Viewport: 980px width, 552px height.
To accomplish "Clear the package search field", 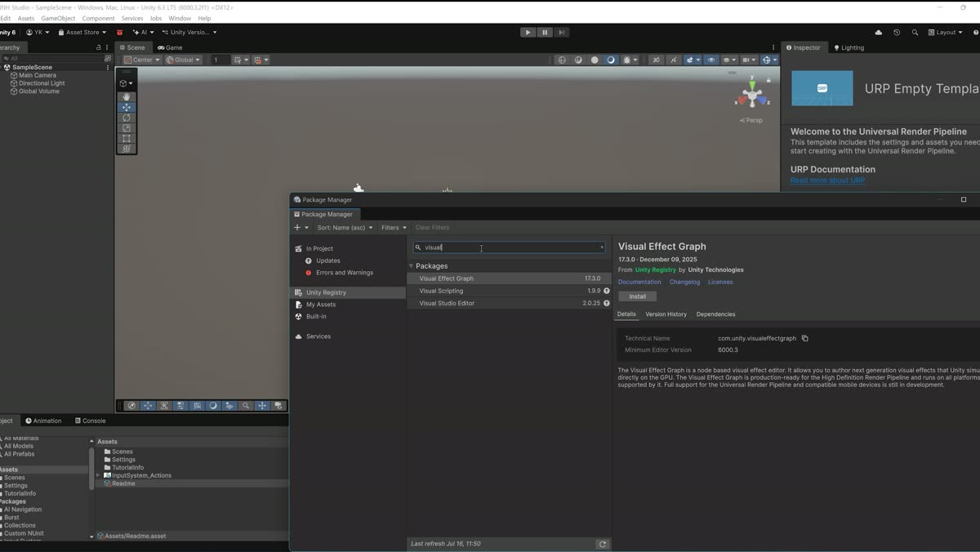I will coord(602,247).
